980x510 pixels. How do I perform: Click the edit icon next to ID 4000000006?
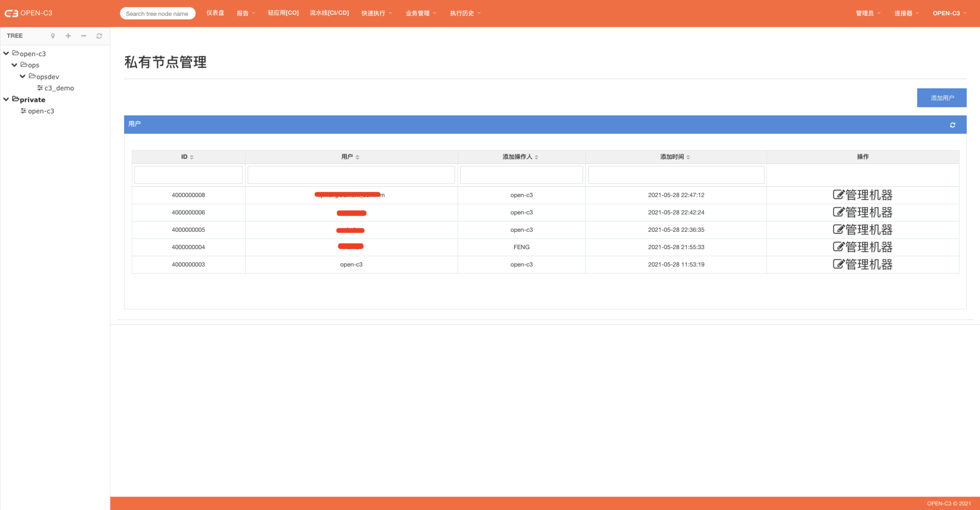[x=837, y=211]
